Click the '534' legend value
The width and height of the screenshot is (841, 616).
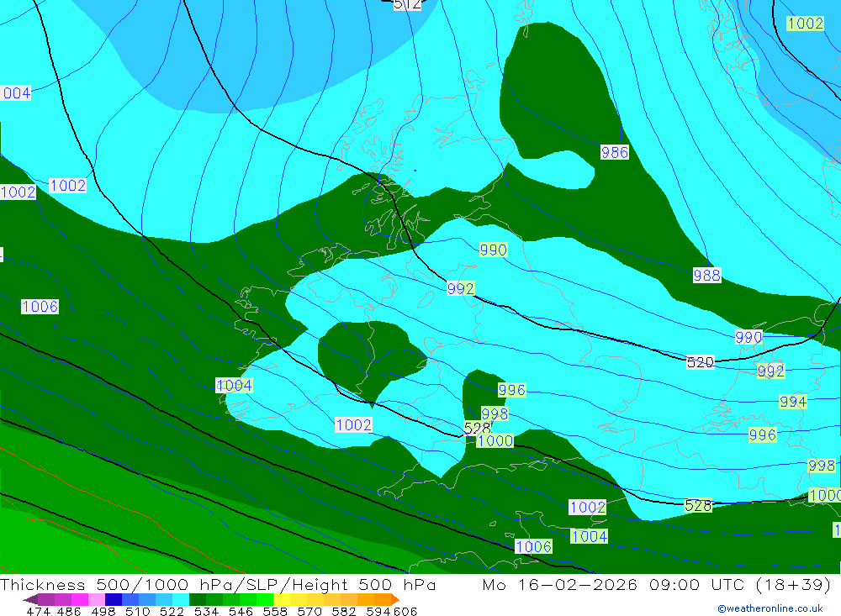click(206, 612)
